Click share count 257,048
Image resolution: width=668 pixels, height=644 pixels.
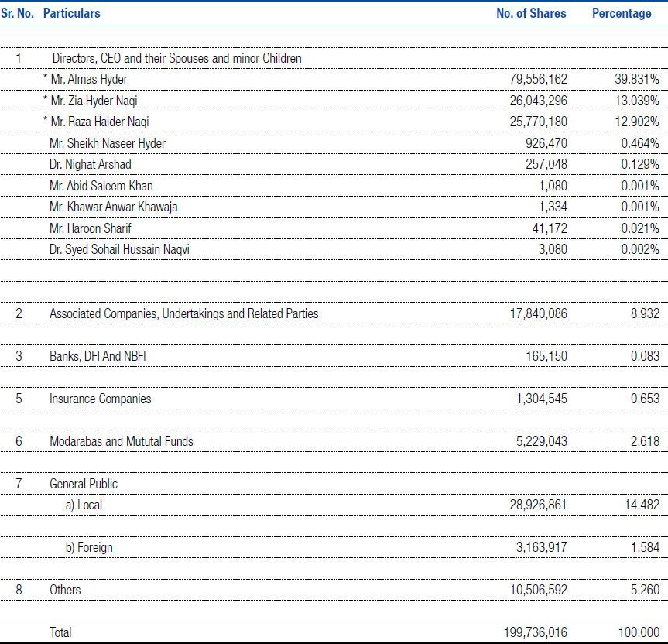point(546,164)
